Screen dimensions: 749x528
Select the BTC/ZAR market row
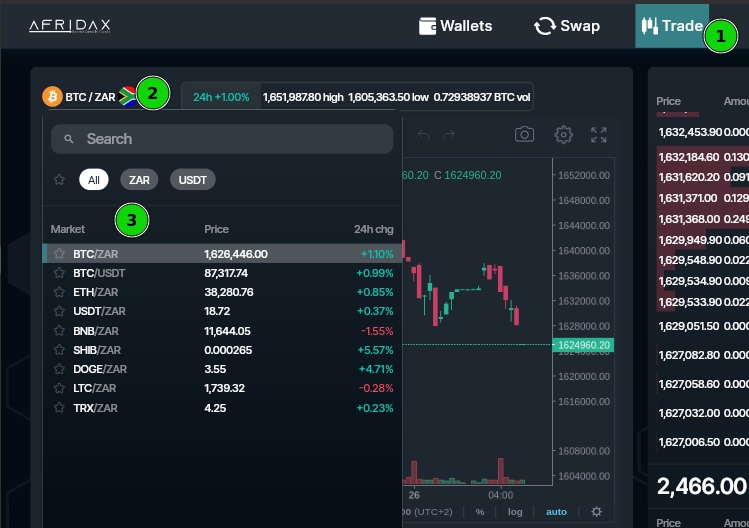(222, 254)
